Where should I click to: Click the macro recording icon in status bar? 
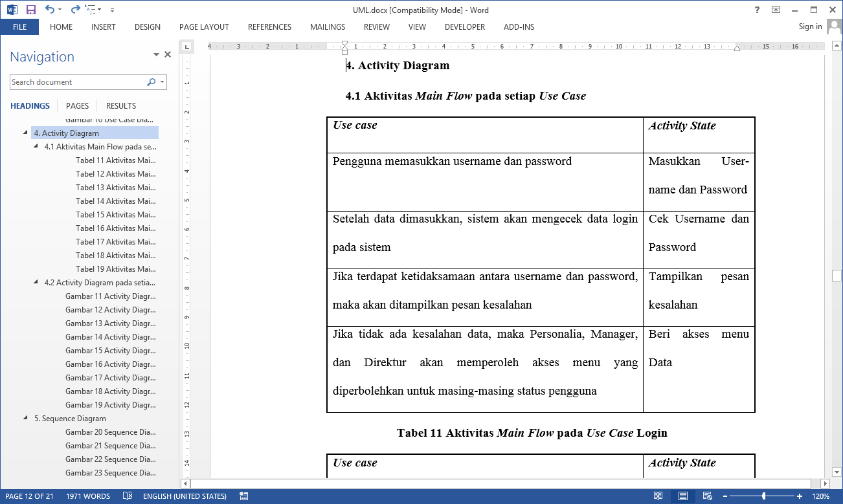click(x=244, y=496)
